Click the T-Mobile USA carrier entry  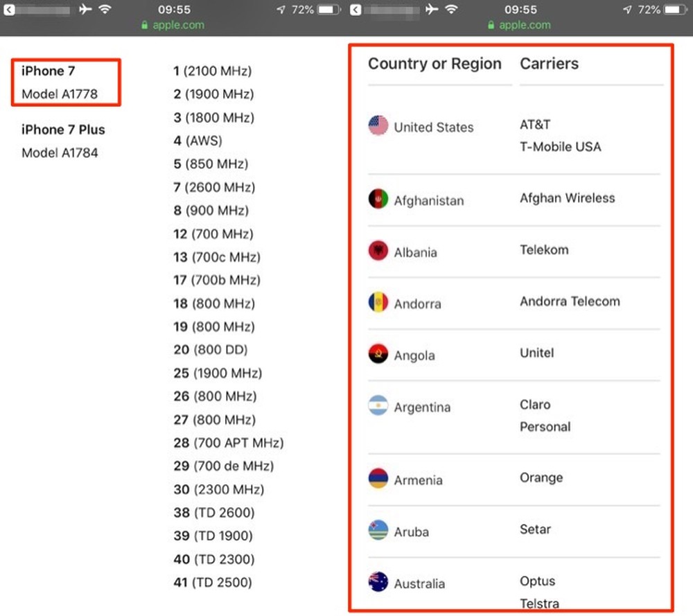[x=560, y=147]
